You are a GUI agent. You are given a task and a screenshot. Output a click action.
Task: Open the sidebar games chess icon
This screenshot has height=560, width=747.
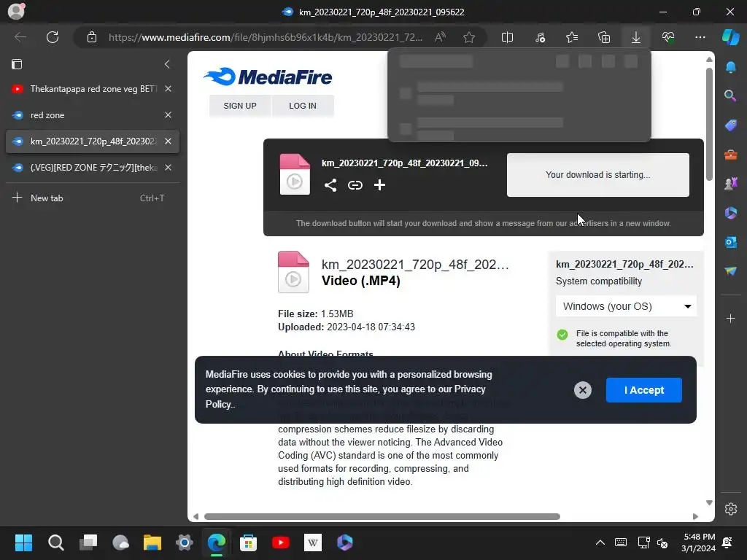[x=731, y=183]
